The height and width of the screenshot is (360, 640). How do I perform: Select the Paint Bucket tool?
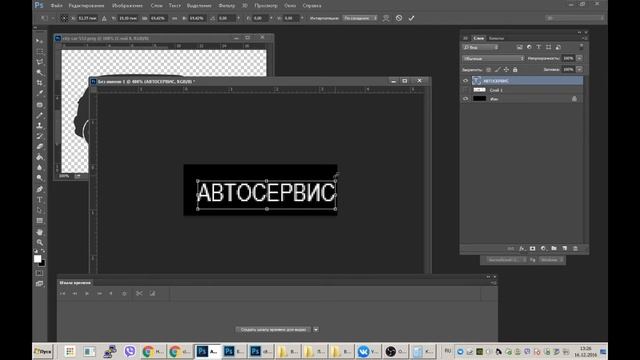click(x=40, y=157)
